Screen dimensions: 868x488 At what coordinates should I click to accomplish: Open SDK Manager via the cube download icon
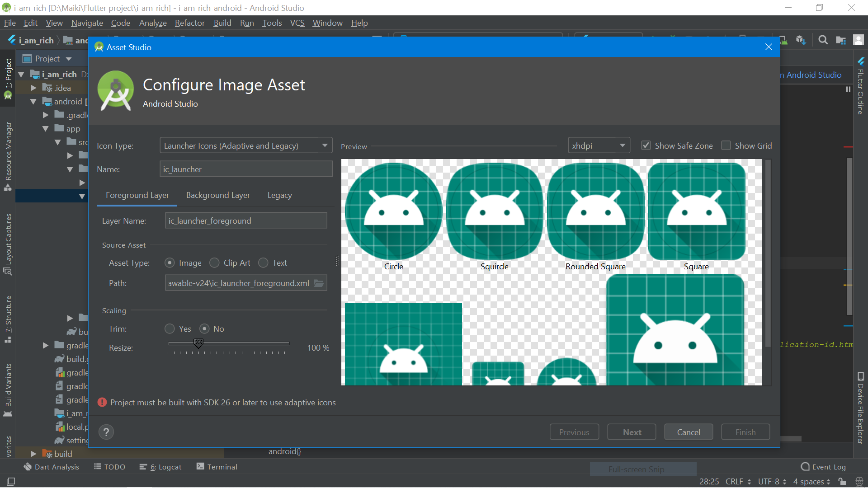point(801,40)
